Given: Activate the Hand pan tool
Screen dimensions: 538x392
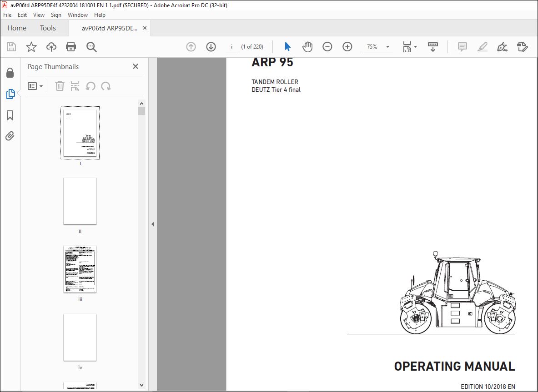Looking at the screenshot, I should click(307, 47).
